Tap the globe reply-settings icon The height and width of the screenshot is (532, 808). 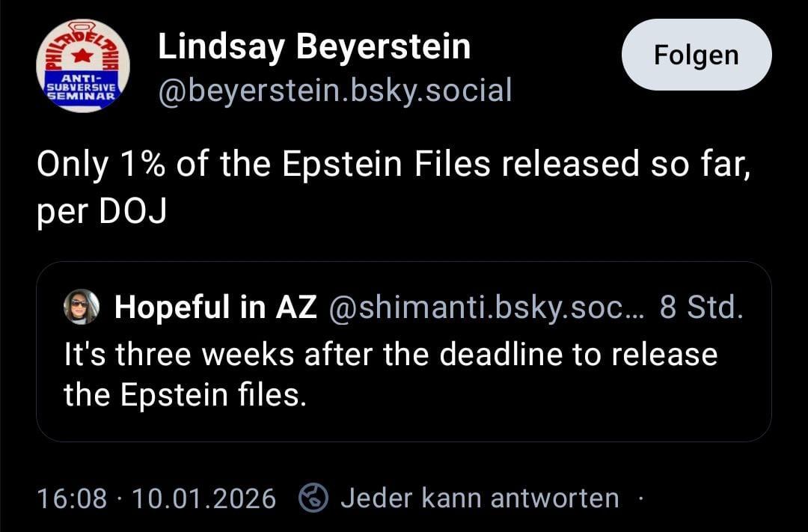click(313, 498)
